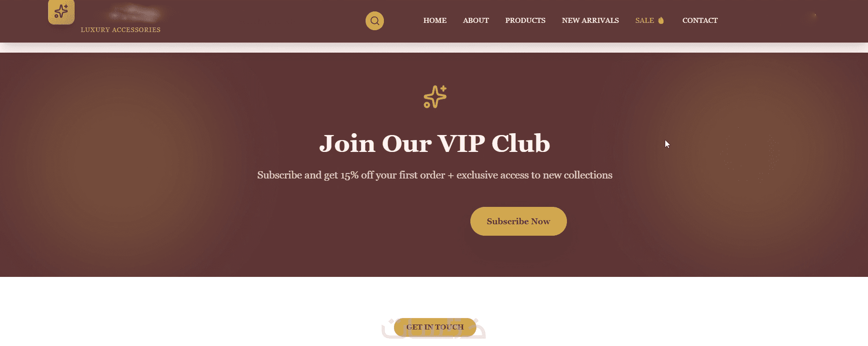The width and height of the screenshot is (868, 346).
Task: Open search with the magnifier icon
Action: tap(374, 21)
